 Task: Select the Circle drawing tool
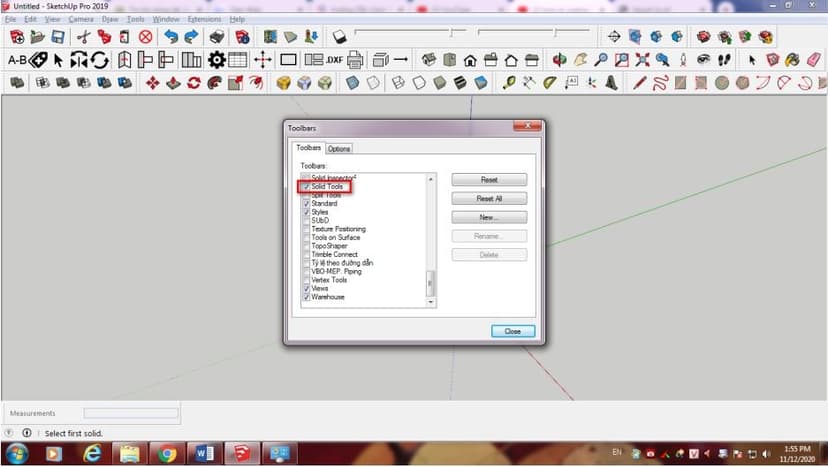click(x=722, y=83)
